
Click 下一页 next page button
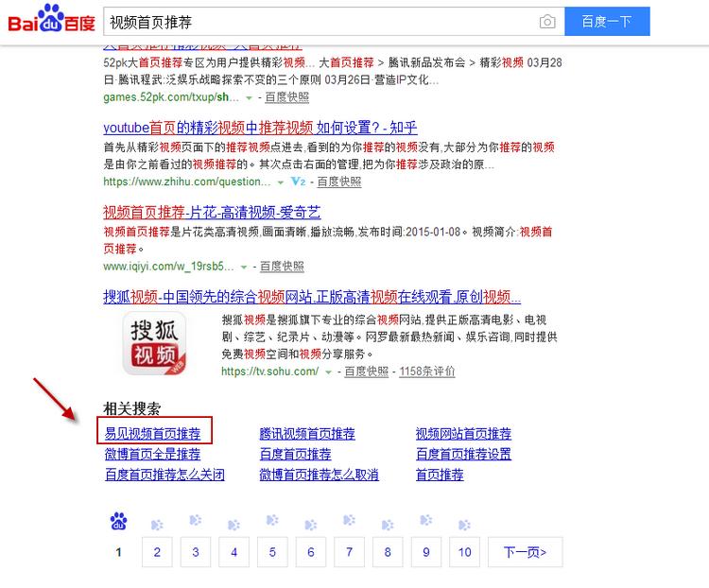526,552
